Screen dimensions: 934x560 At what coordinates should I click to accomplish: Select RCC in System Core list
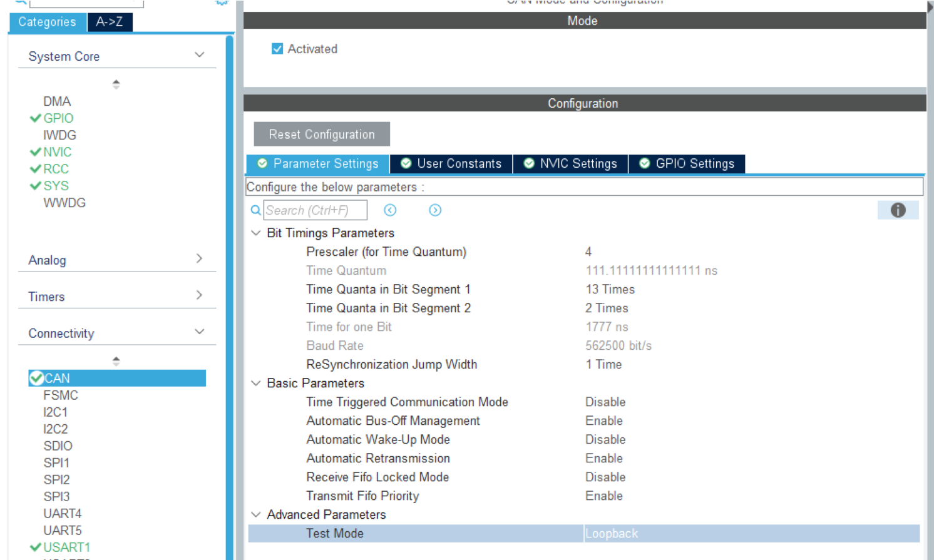[56, 169]
